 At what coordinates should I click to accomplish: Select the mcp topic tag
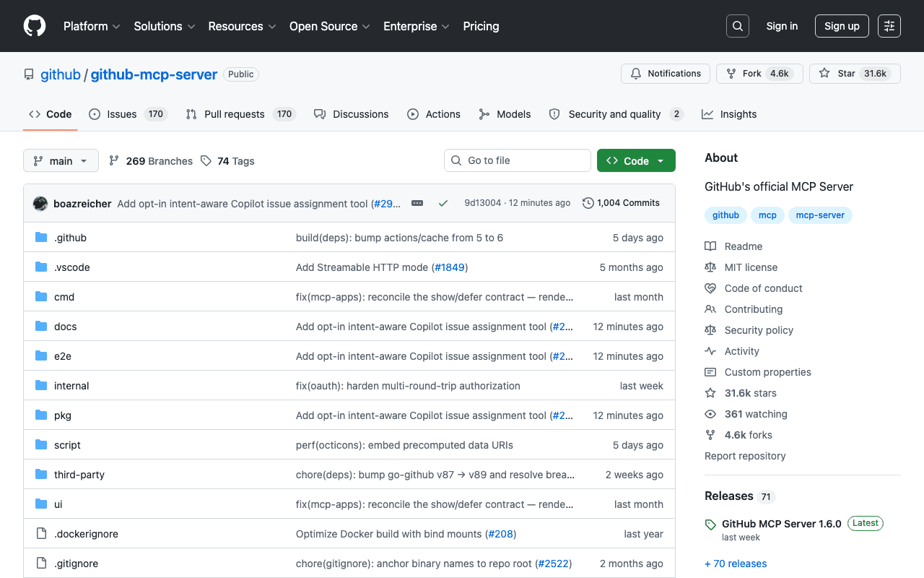[x=767, y=215]
